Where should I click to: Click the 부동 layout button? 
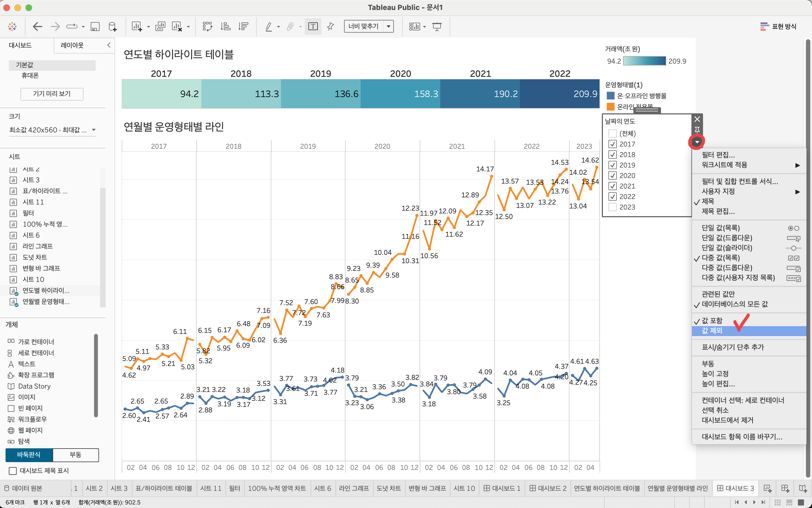[x=75, y=455]
